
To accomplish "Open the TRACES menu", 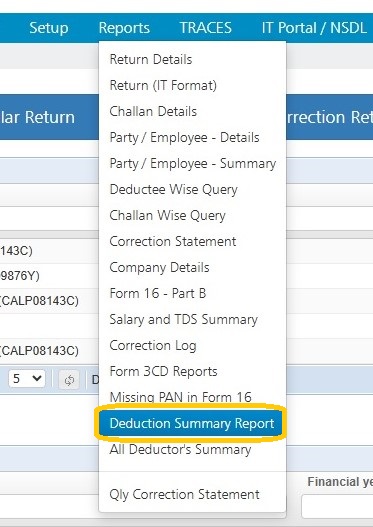I will point(206,28).
